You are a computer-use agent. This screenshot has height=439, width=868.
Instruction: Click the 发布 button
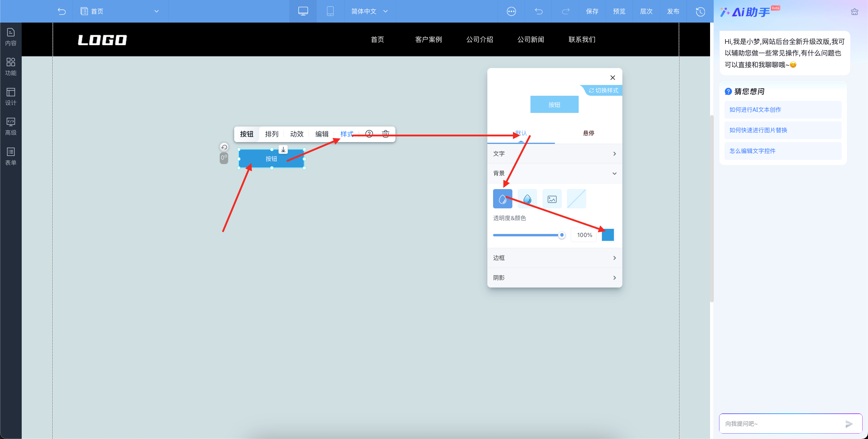tap(673, 11)
